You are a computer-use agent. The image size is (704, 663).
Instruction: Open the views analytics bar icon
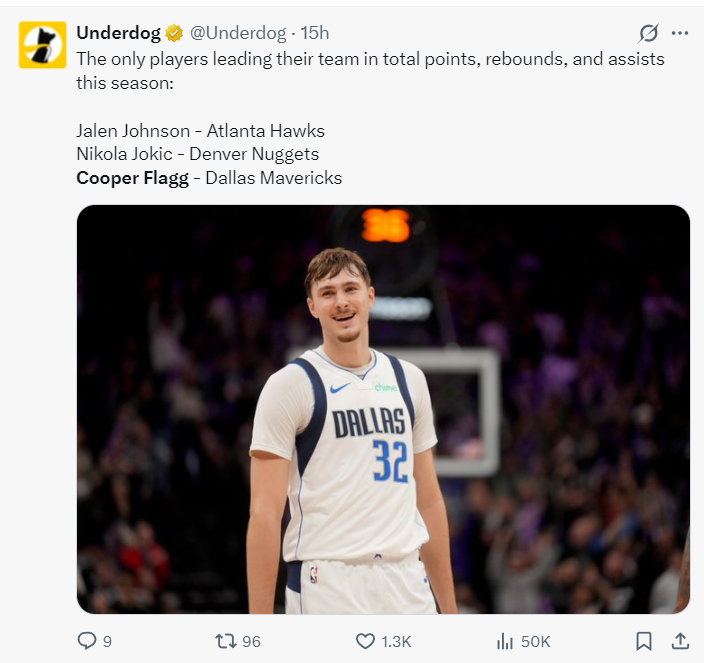click(x=505, y=641)
